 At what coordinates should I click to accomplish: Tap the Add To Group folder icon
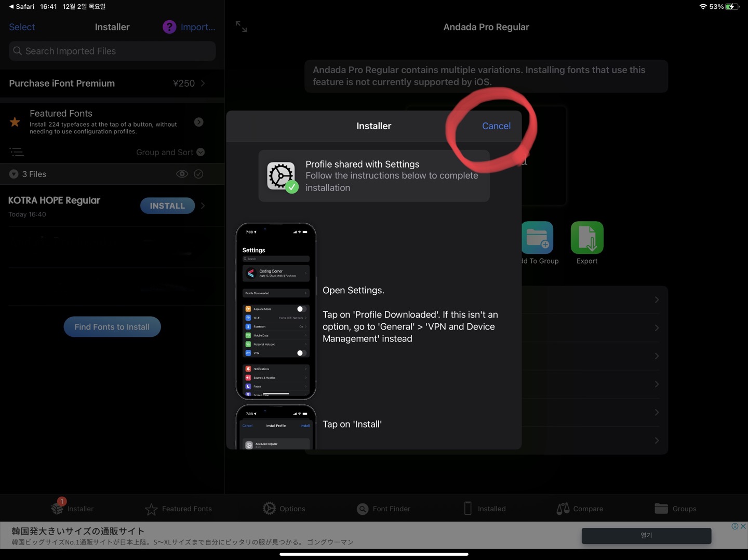point(538,238)
